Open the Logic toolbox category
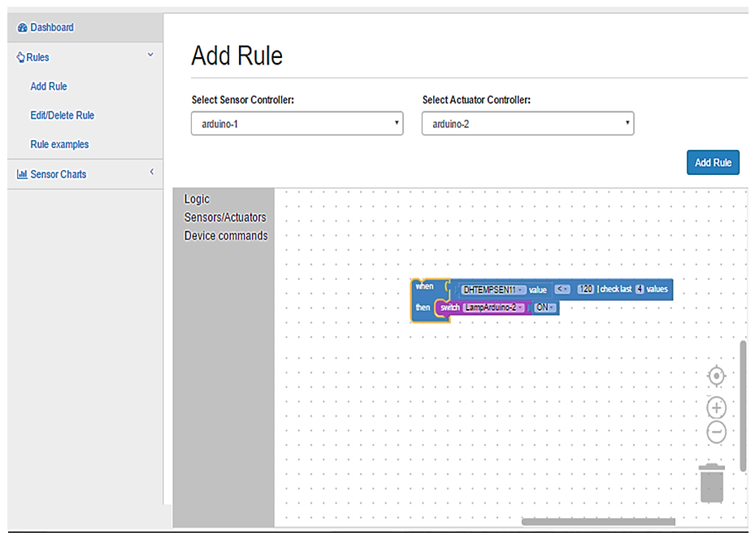Image resolution: width=756 pixels, height=542 pixels. (x=197, y=199)
